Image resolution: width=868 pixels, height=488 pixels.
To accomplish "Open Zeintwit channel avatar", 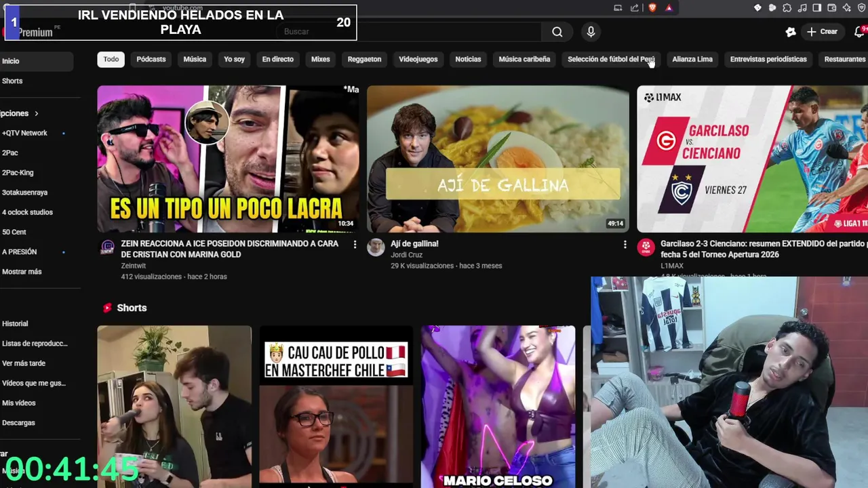I will click(x=107, y=247).
